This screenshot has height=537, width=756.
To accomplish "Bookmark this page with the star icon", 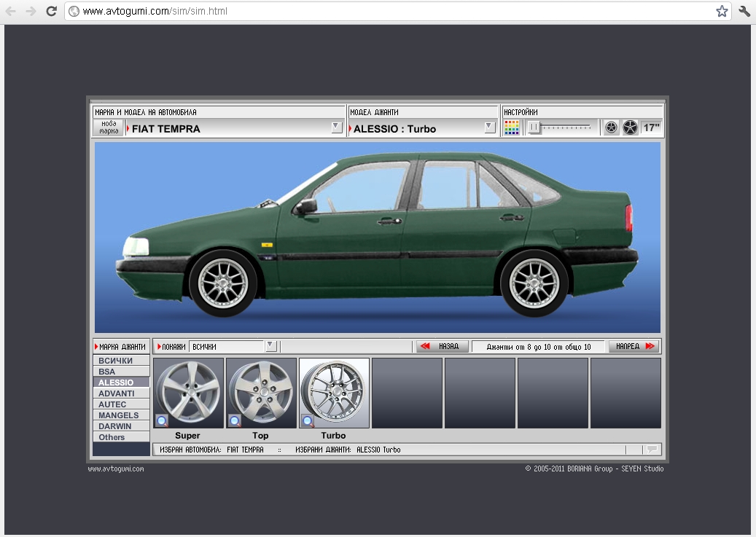I will tap(722, 11).
